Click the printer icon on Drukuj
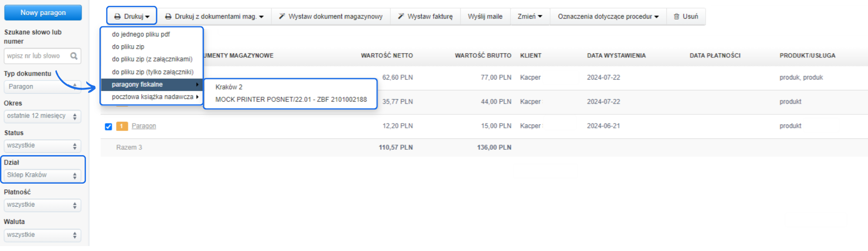868x251 pixels. click(118, 17)
